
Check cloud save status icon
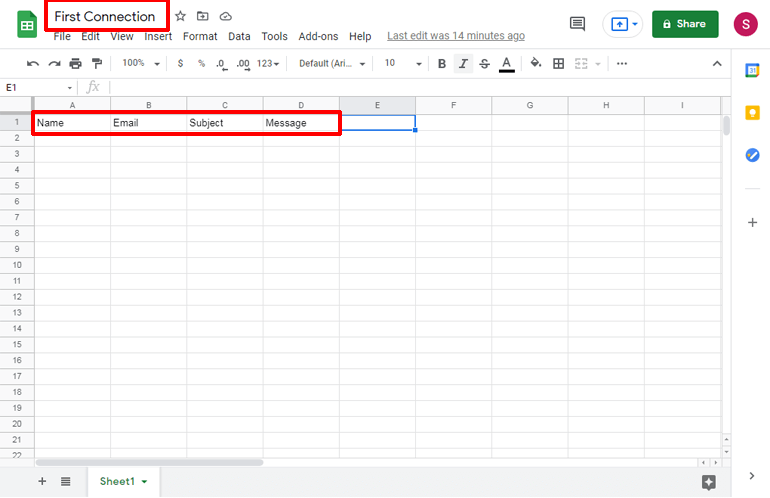pyautogui.click(x=225, y=16)
